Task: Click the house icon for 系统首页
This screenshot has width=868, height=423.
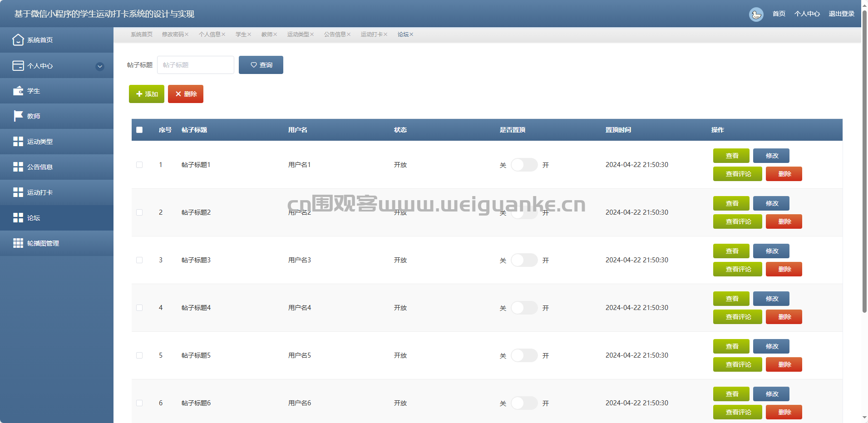Action: [18, 40]
